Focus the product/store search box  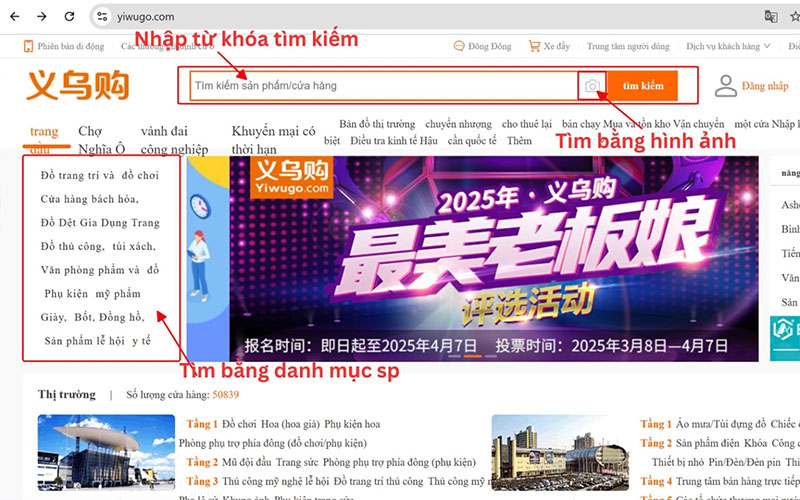point(384,86)
